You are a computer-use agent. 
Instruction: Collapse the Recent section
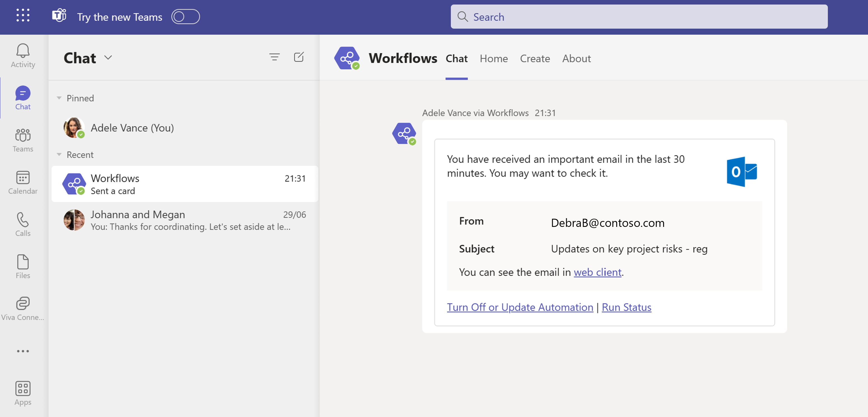pos(60,155)
